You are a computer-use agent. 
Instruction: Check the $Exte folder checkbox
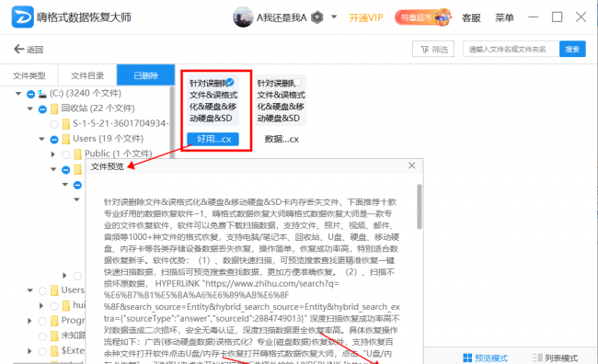(42, 351)
